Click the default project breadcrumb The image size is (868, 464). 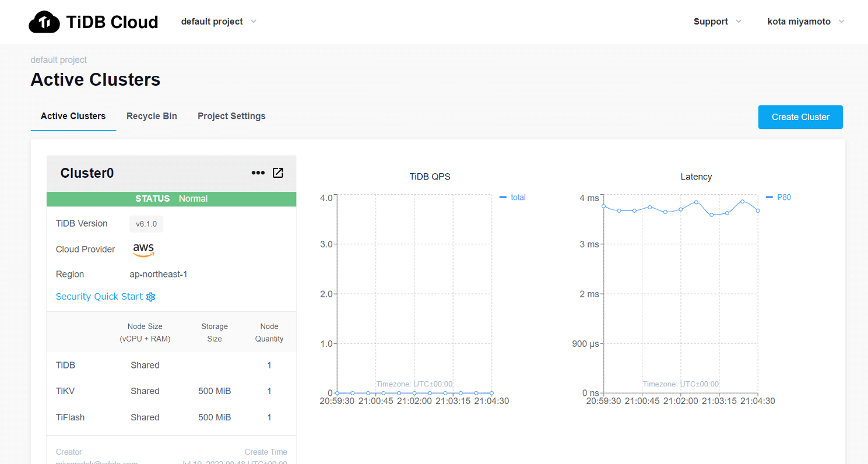58,59
